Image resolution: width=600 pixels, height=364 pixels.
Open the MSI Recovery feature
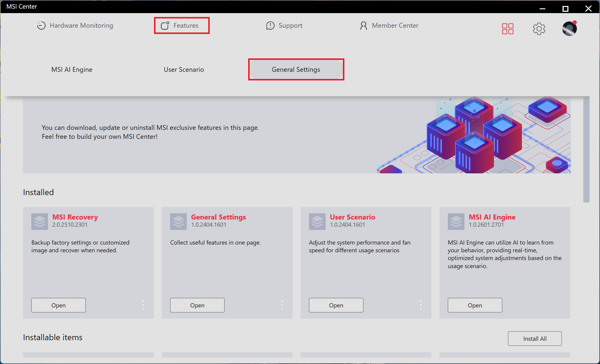58,305
